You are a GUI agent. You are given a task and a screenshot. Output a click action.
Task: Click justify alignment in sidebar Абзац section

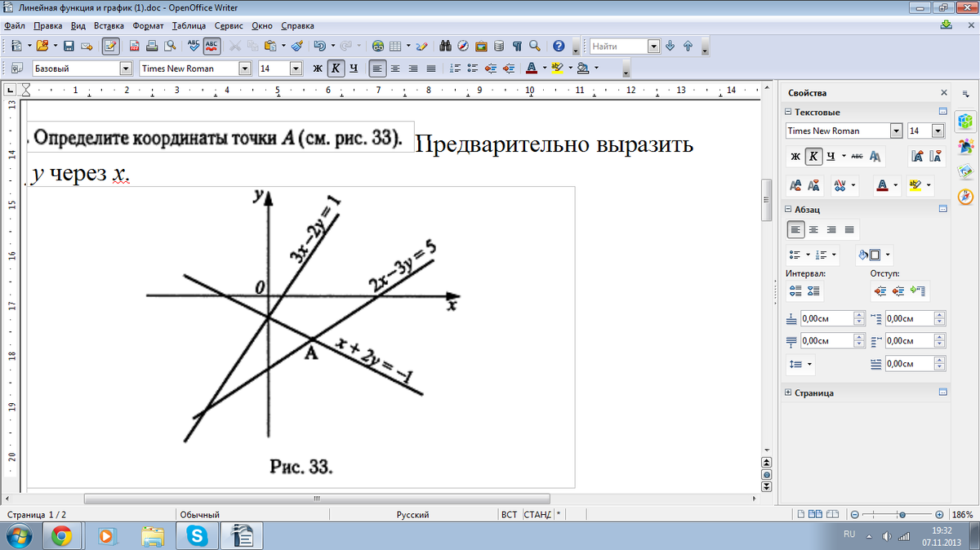coord(849,230)
